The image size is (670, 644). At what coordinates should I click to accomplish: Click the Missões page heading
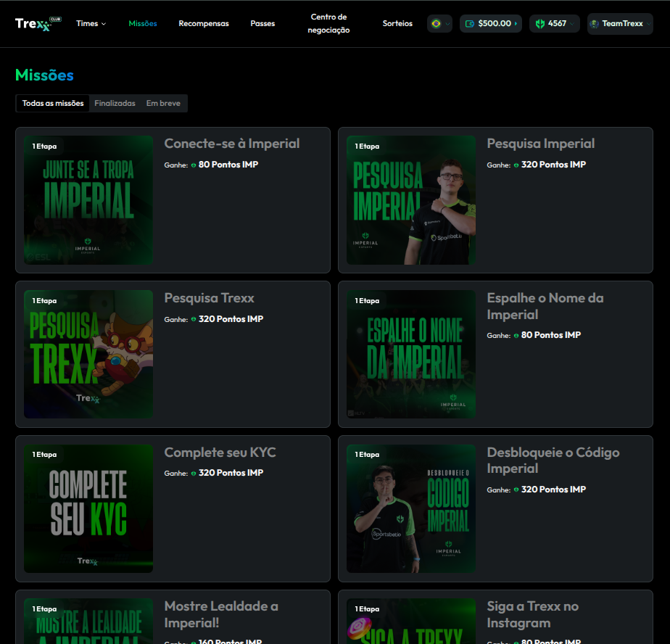(x=44, y=75)
